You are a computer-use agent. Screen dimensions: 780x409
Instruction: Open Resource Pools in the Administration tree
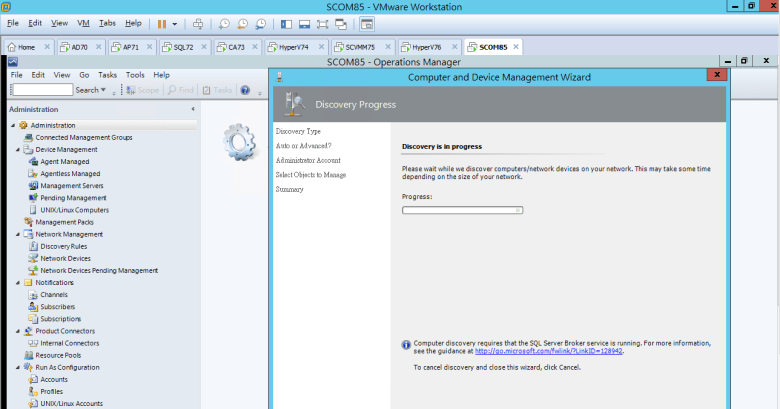[x=58, y=355]
